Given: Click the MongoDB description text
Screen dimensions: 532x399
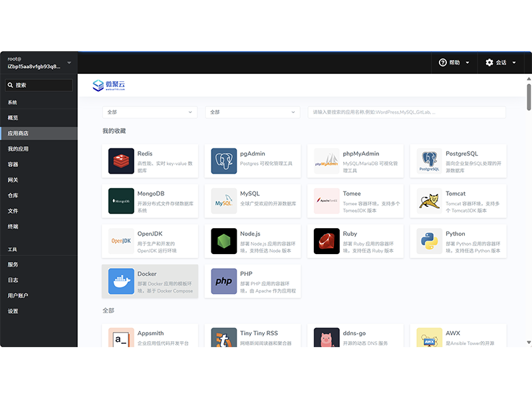Looking at the screenshot, I should click(x=165, y=207).
